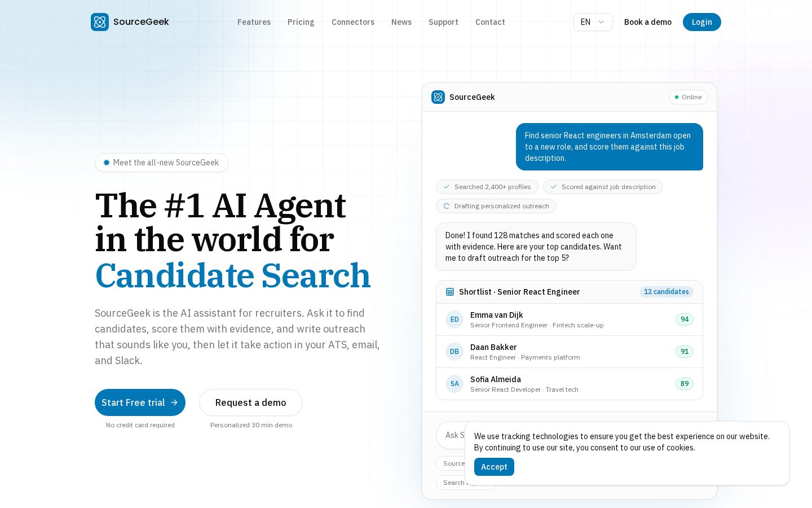Click the table icon beside Shortlist title
Image resolution: width=812 pixels, height=508 pixels.
[x=450, y=292]
